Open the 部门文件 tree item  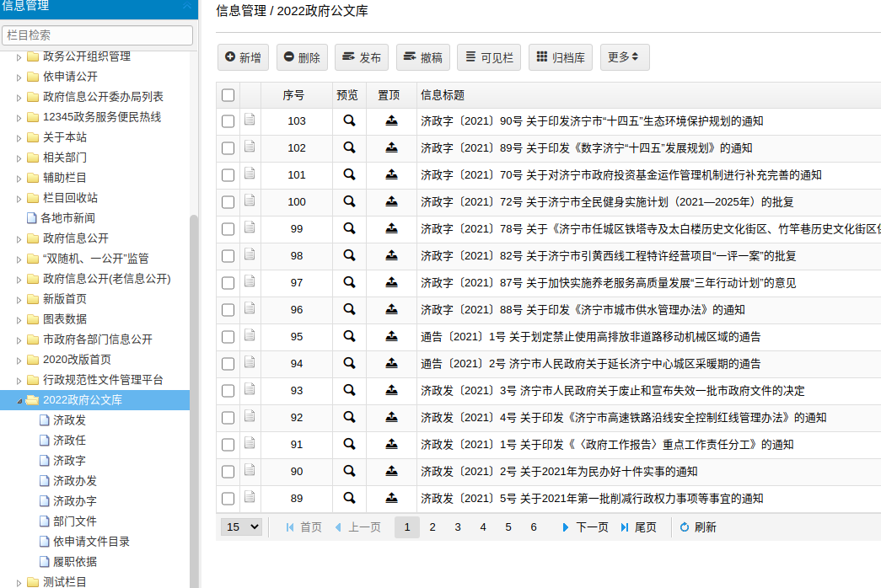point(75,521)
